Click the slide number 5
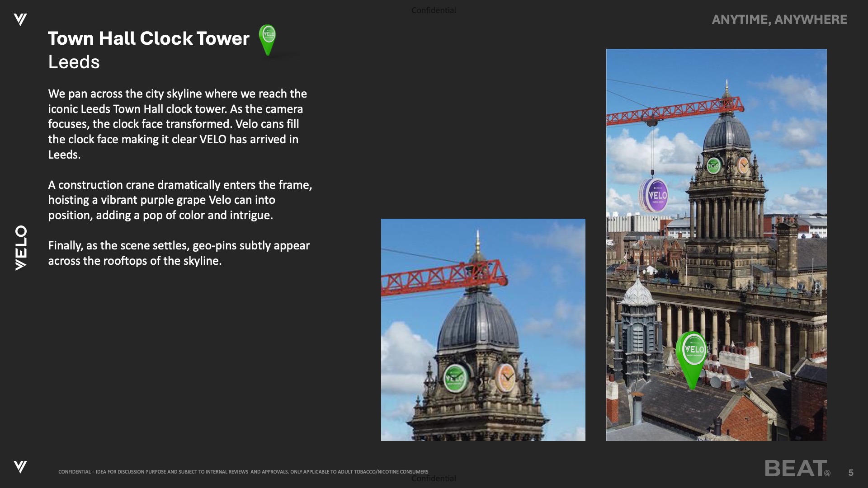868x488 pixels. pyautogui.click(x=850, y=472)
